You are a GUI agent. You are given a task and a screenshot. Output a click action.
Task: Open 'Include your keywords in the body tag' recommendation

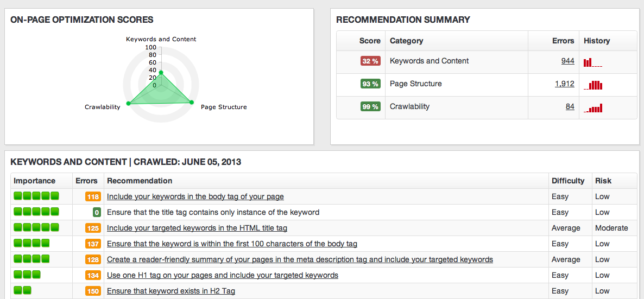tap(195, 197)
